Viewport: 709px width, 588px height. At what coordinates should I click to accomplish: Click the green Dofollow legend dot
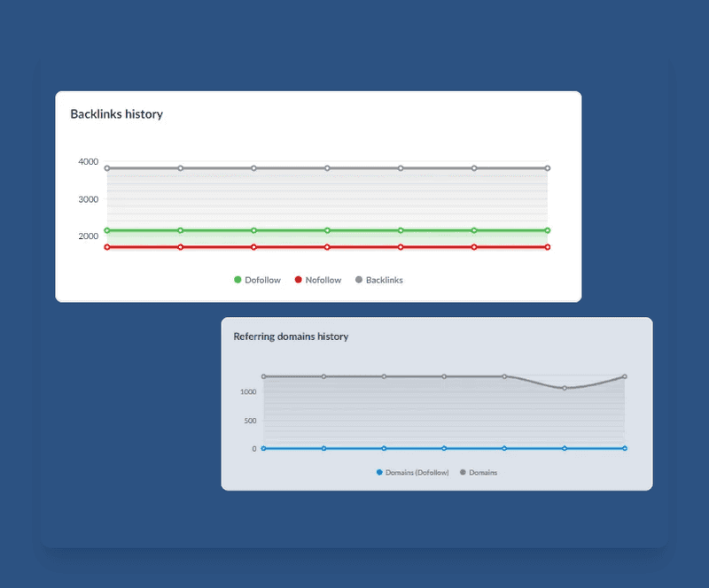(238, 280)
